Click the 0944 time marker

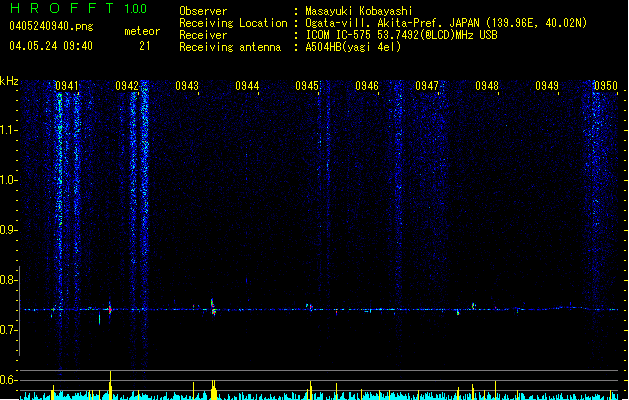tap(247, 86)
